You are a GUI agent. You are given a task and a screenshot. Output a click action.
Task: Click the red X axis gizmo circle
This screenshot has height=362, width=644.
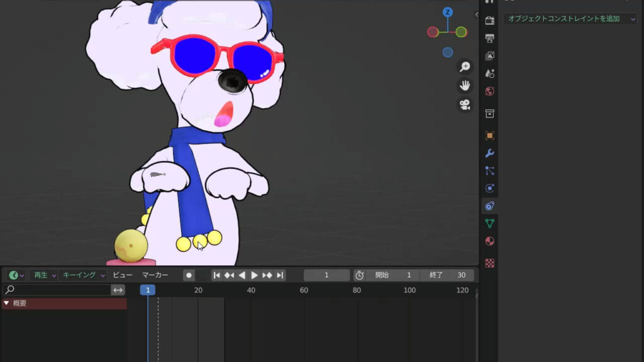[x=433, y=32]
